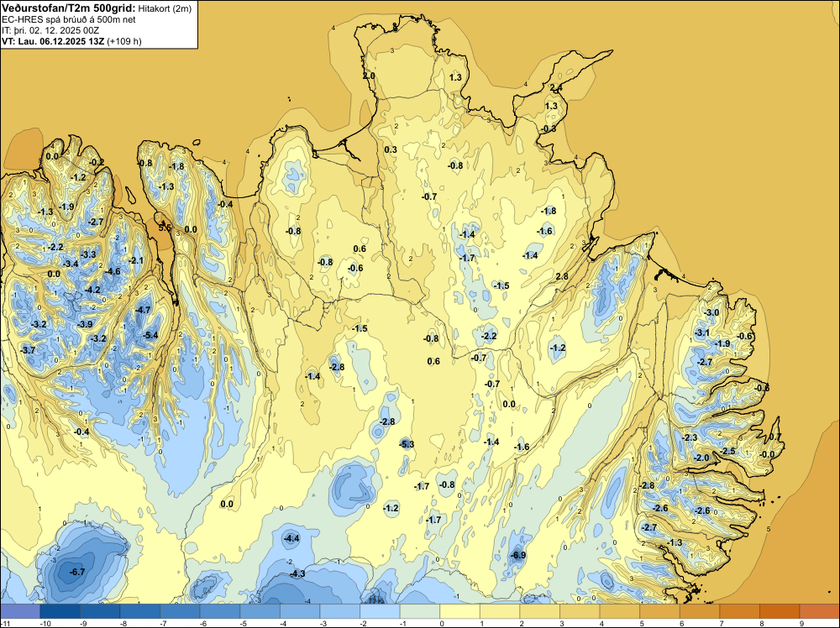
Task: Click the temperature value "-0.3"
Action: coord(549,128)
